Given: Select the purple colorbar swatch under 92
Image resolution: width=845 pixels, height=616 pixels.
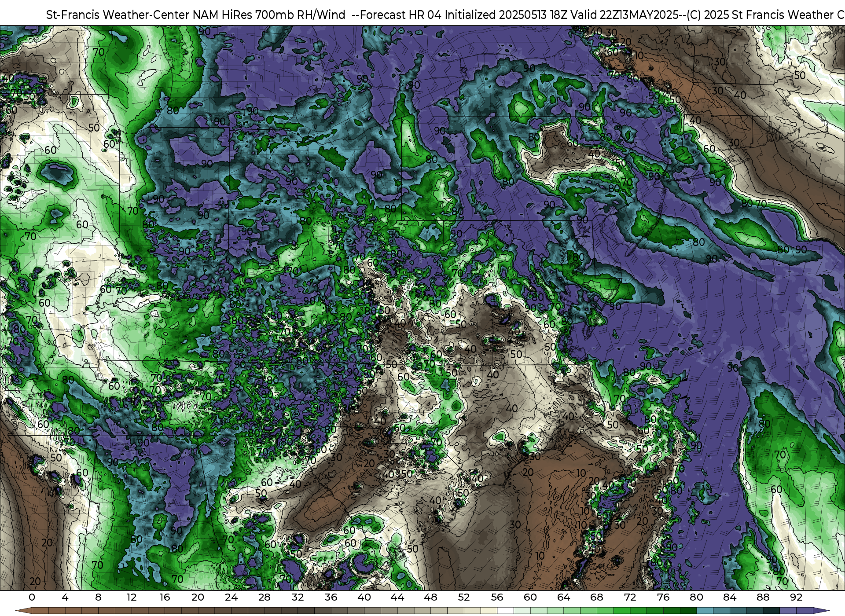Looking at the screenshot, I should pos(805,611).
